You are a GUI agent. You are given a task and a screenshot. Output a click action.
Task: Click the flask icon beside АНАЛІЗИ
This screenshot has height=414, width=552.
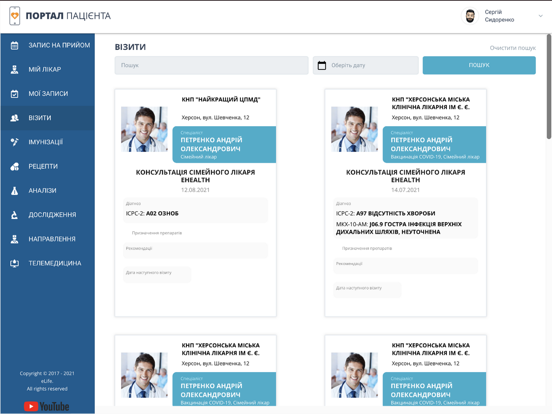pyautogui.click(x=14, y=191)
